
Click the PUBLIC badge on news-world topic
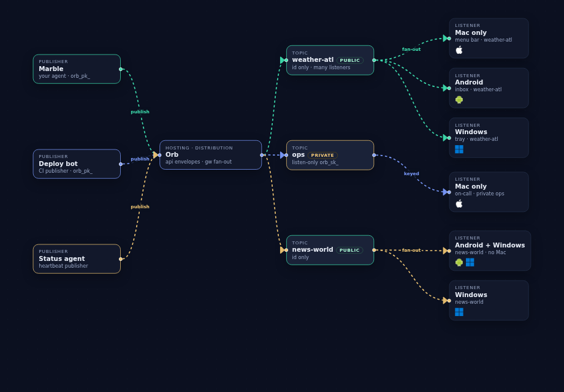click(x=349, y=250)
